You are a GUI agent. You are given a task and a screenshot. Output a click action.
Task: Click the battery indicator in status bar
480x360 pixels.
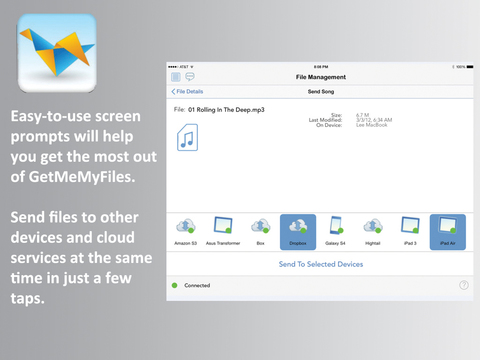[470, 67]
